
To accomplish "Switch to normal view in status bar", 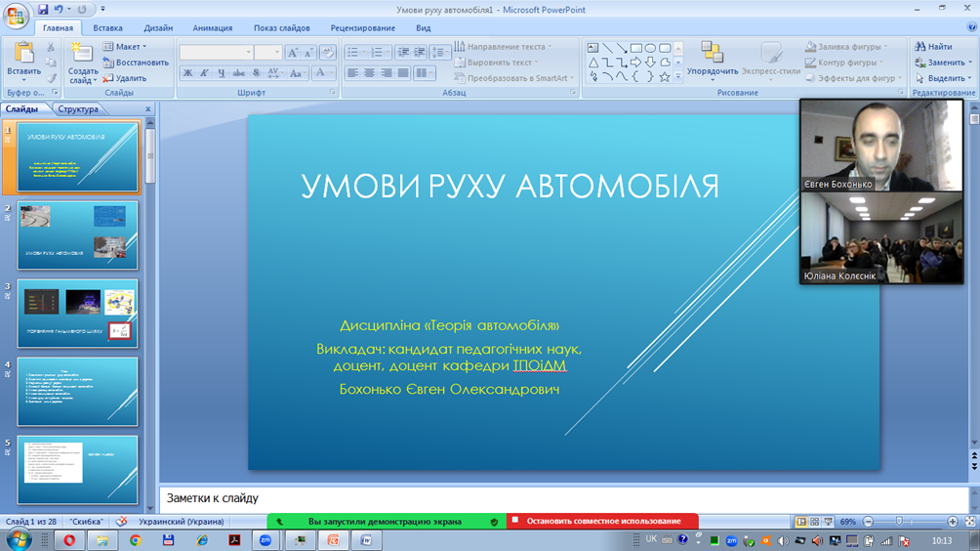I will [x=800, y=523].
